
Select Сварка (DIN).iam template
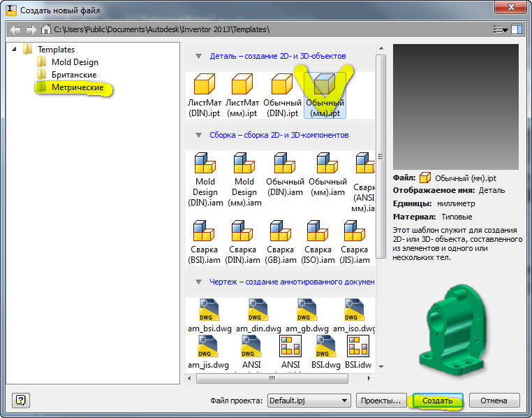[242, 242]
